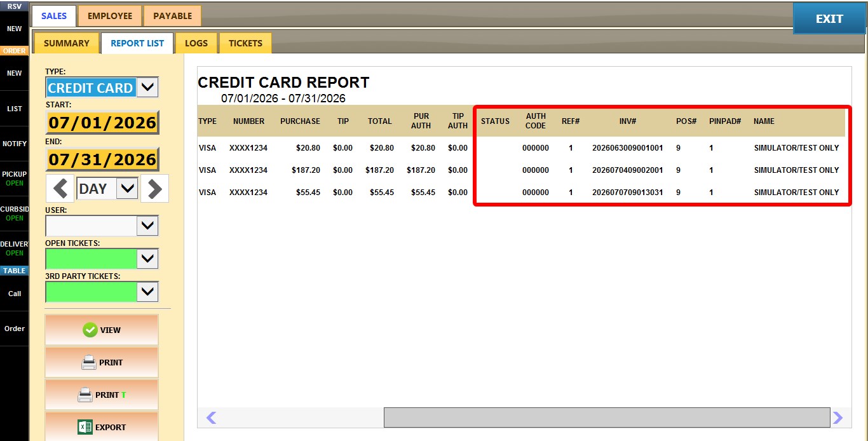
Task: Click the START date field 07/01/2026
Action: (x=102, y=122)
